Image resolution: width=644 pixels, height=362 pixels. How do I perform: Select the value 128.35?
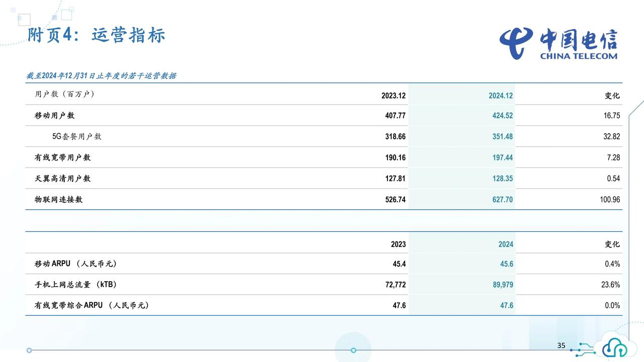(503, 178)
